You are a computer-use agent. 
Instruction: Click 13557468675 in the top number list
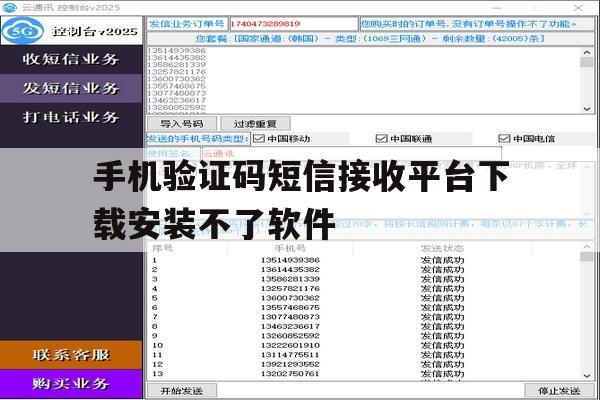click(x=176, y=86)
